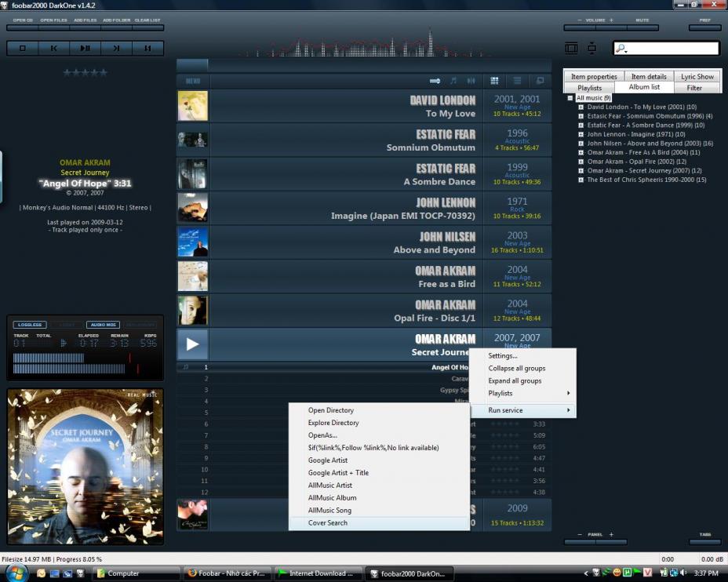
Task: Switch to the Lyric Show tab
Action: (x=697, y=76)
